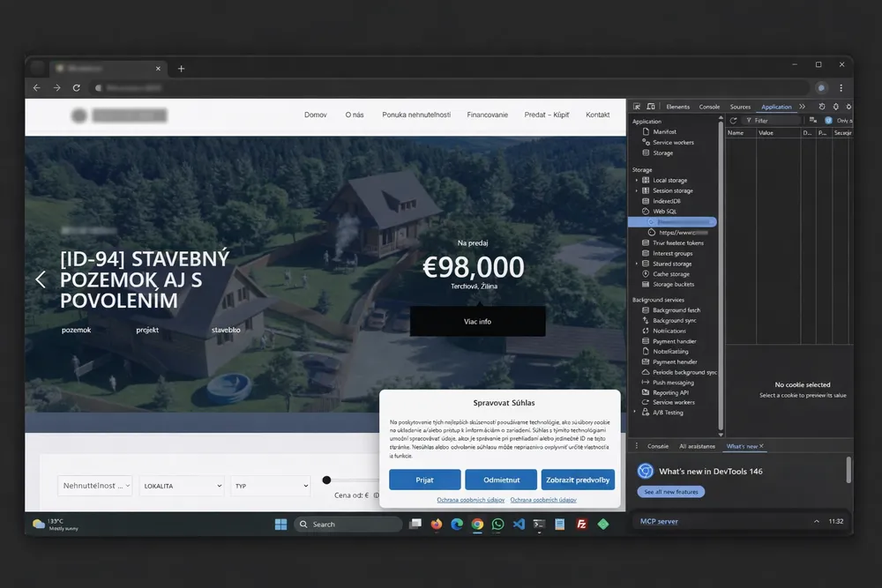The width and height of the screenshot is (882, 588).
Task: Open FileZilla from the taskbar
Action: coord(581,524)
